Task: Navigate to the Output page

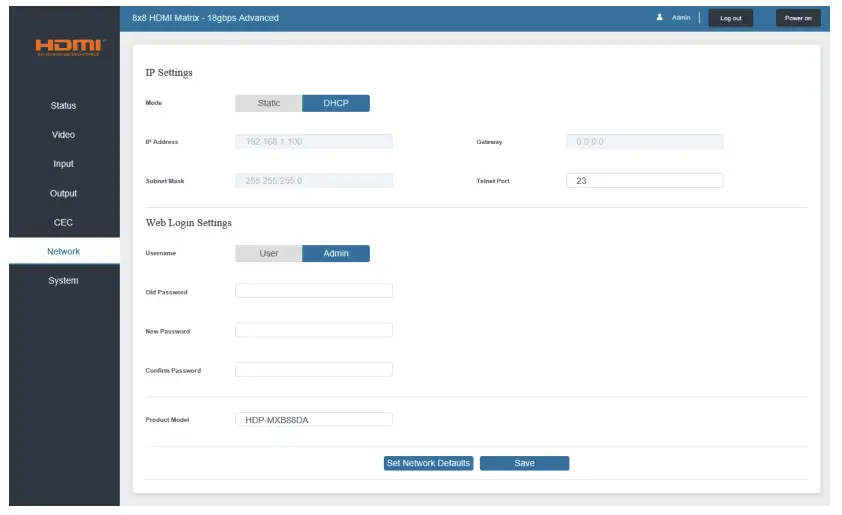Action: pyautogui.click(x=63, y=193)
